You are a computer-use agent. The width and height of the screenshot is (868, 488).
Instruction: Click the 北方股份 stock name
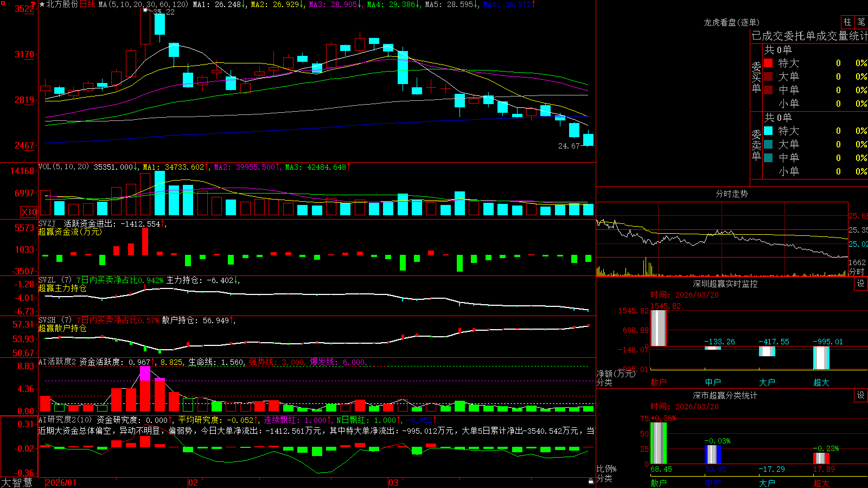pyautogui.click(x=62, y=4)
